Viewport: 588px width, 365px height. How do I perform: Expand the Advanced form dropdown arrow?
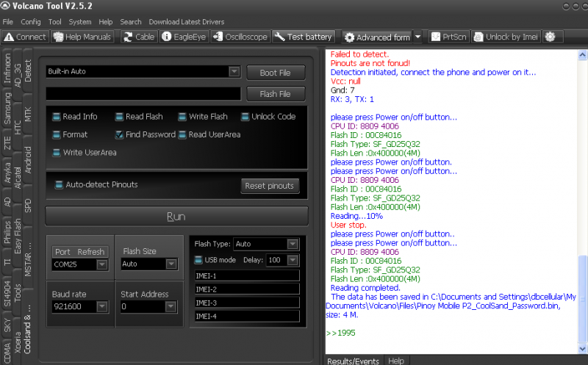click(x=417, y=37)
